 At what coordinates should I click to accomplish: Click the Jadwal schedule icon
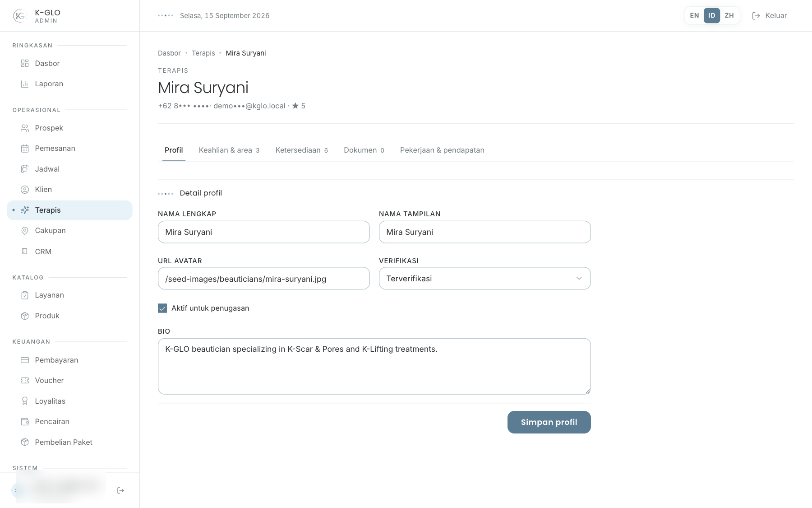[25, 169]
